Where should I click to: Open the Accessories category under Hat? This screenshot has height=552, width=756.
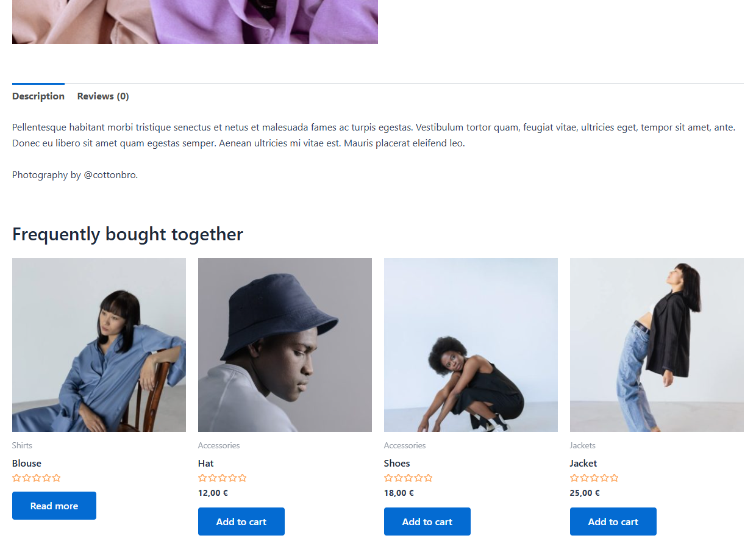(218, 445)
